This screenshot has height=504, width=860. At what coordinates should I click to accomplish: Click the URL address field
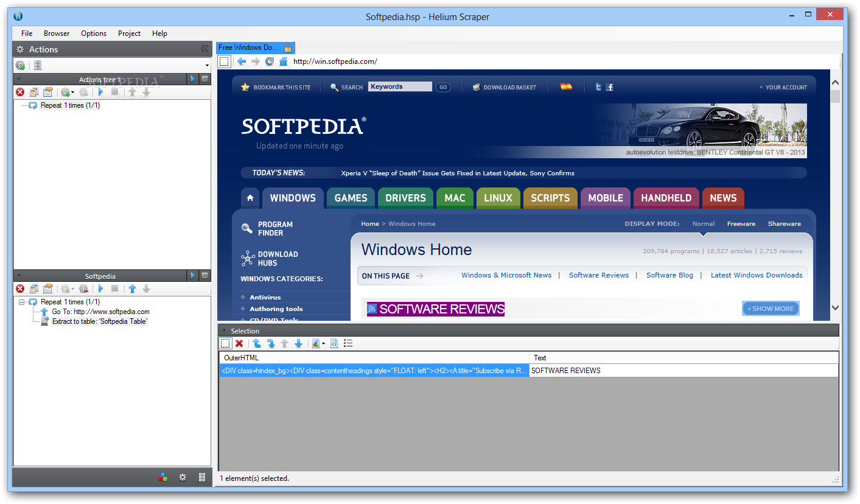(565, 61)
